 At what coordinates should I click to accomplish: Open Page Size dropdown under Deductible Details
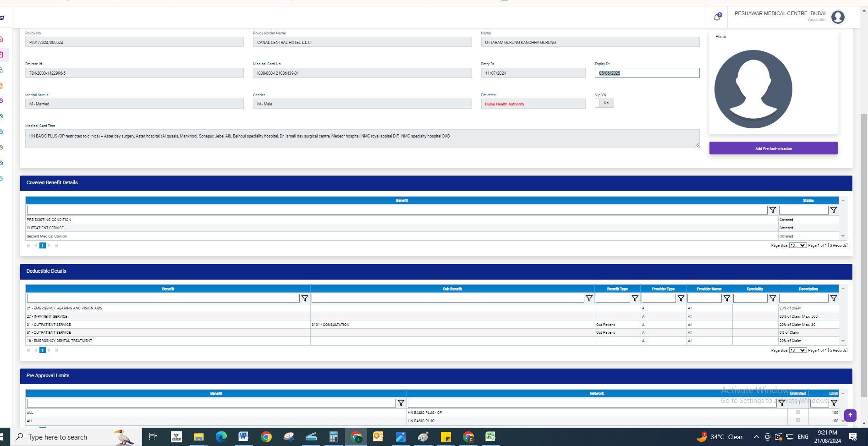coord(797,350)
